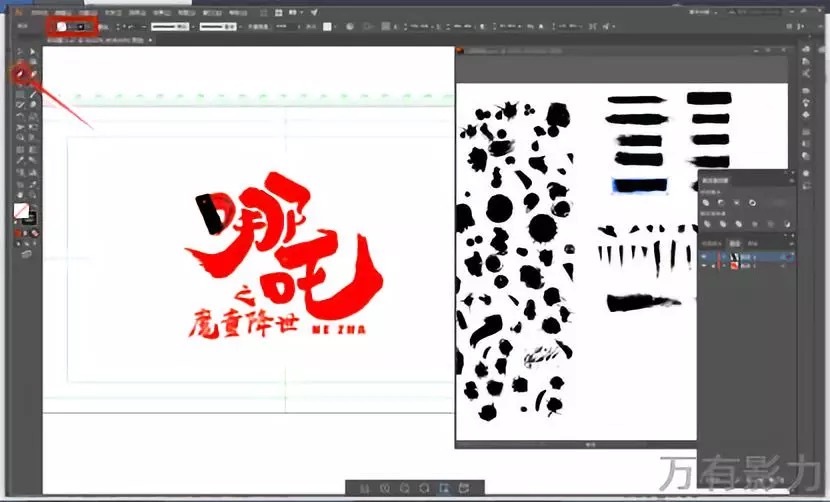Toggle visibility of the top layer
The height and width of the screenshot is (502, 830).
pyautogui.click(x=705, y=257)
